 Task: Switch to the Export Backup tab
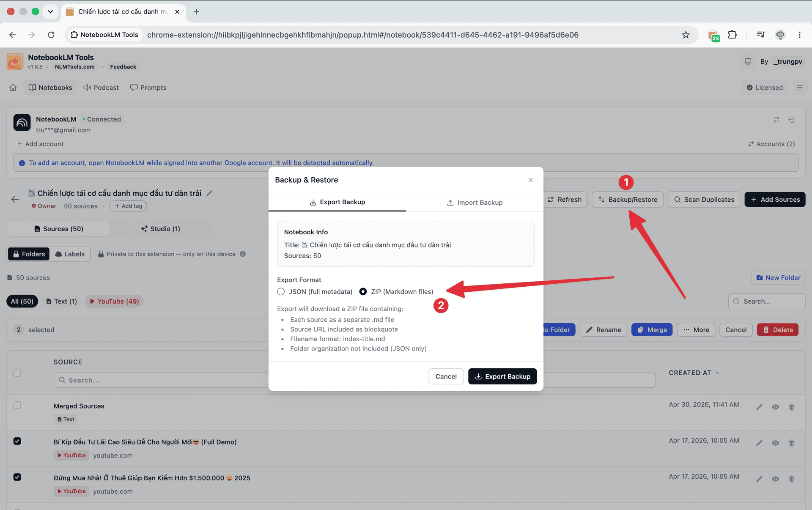pyautogui.click(x=337, y=202)
